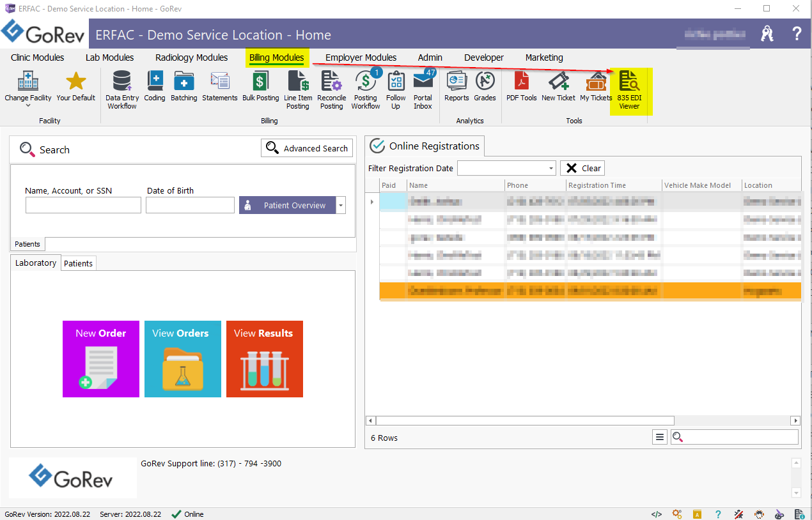Select the Online Registrations tab
Viewport: 812px width, 520px height.
click(x=425, y=146)
